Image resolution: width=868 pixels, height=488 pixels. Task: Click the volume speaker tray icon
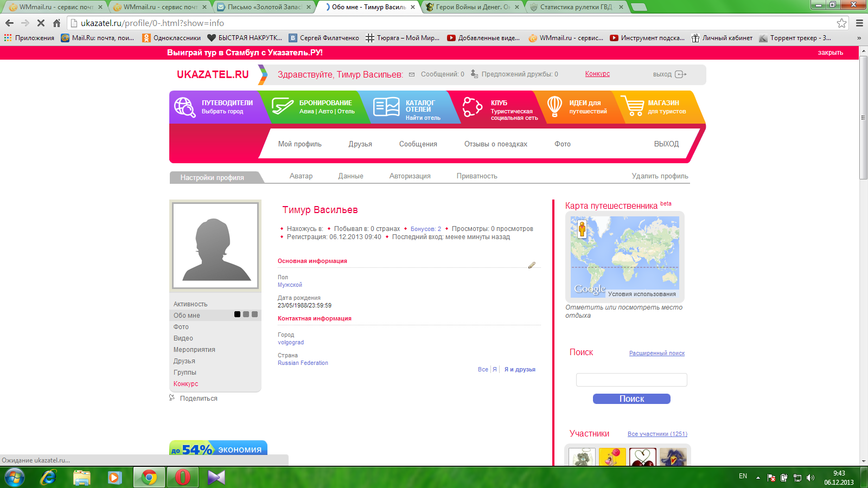[x=810, y=478]
